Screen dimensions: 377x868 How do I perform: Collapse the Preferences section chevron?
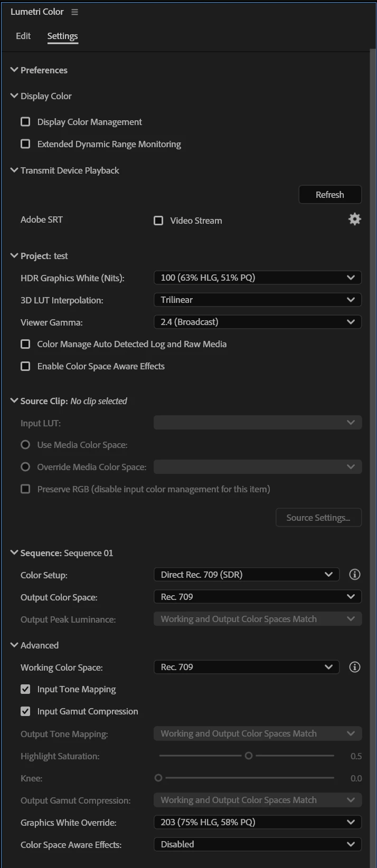coord(14,70)
